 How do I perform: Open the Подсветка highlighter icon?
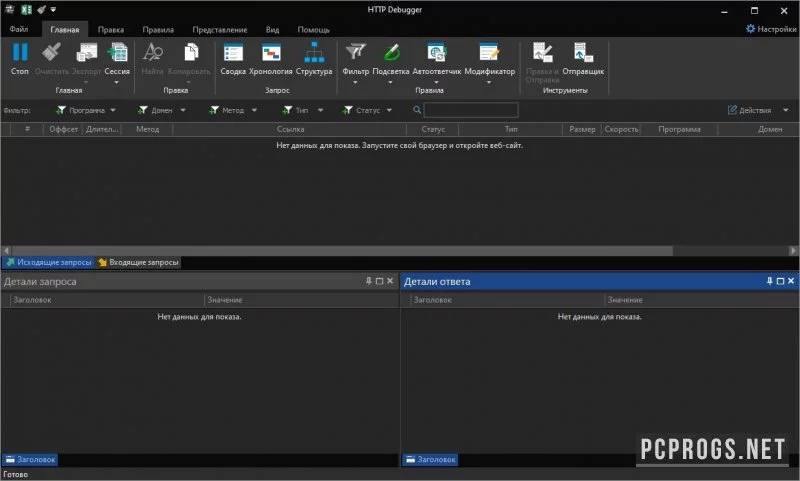pos(391,52)
